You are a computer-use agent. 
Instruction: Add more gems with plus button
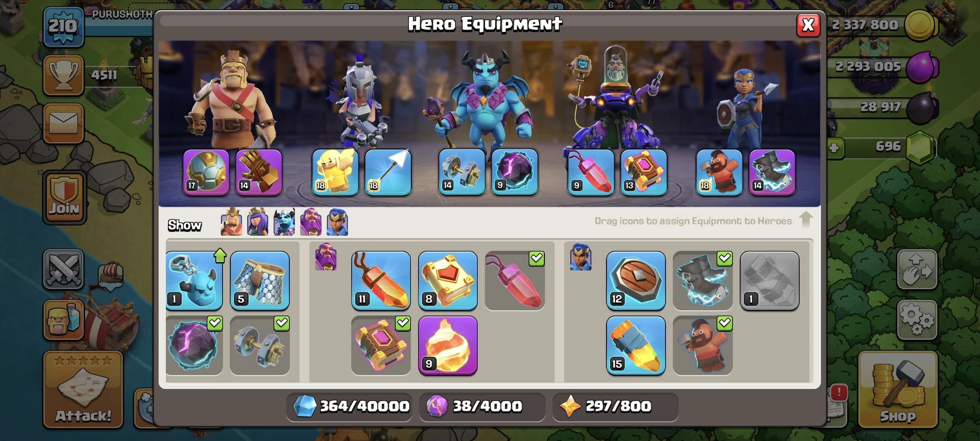point(834,147)
